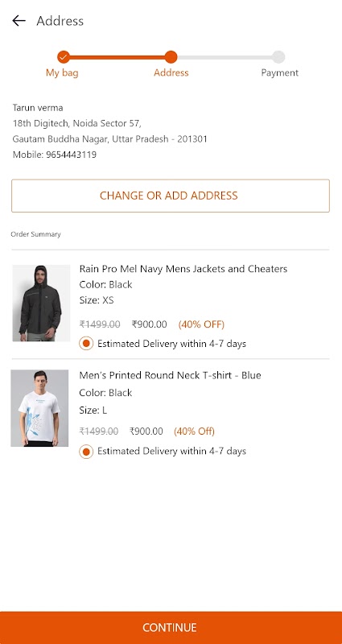The width and height of the screenshot is (342, 644).
Task: Tap the mobile number 9654443119
Action: 72,155
